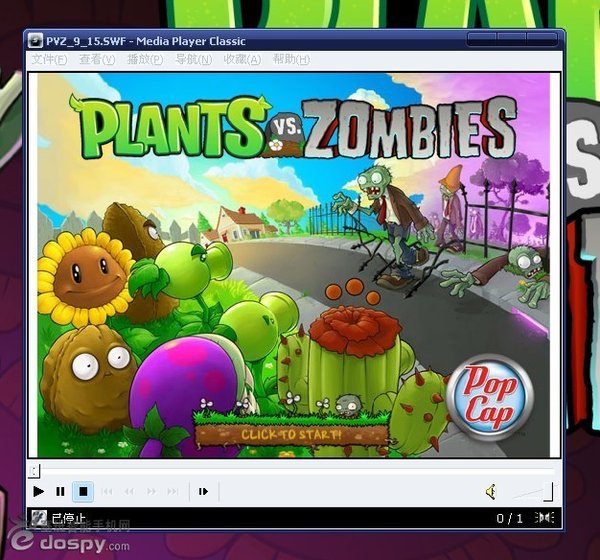Click the Play button in the player controls

pyautogui.click(x=38, y=491)
